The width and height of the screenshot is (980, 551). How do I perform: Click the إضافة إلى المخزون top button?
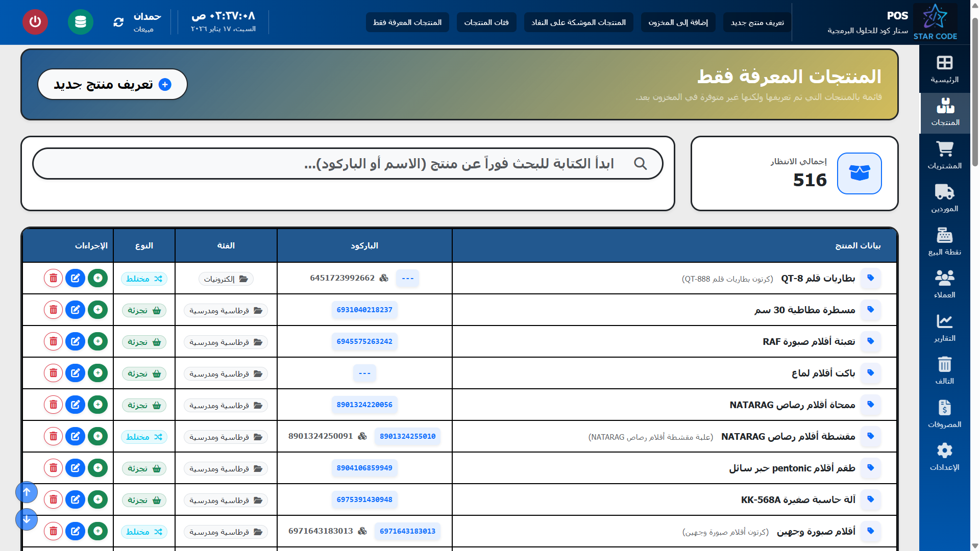click(x=678, y=22)
